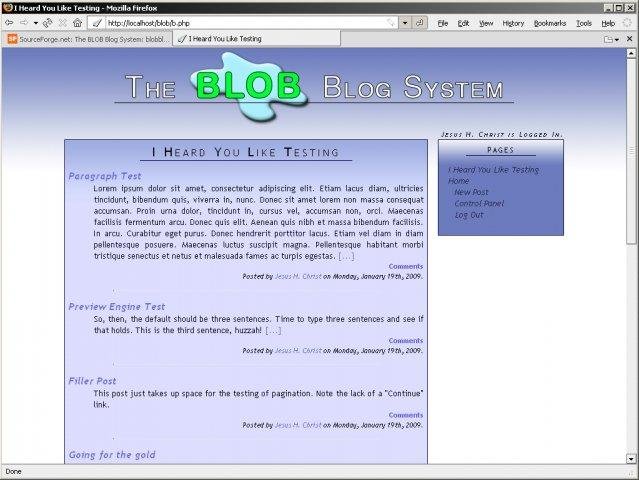Click the I Heard You Like Testing heading
Image resolution: width=639 pixels, height=480 pixels.
tap(245, 152)
